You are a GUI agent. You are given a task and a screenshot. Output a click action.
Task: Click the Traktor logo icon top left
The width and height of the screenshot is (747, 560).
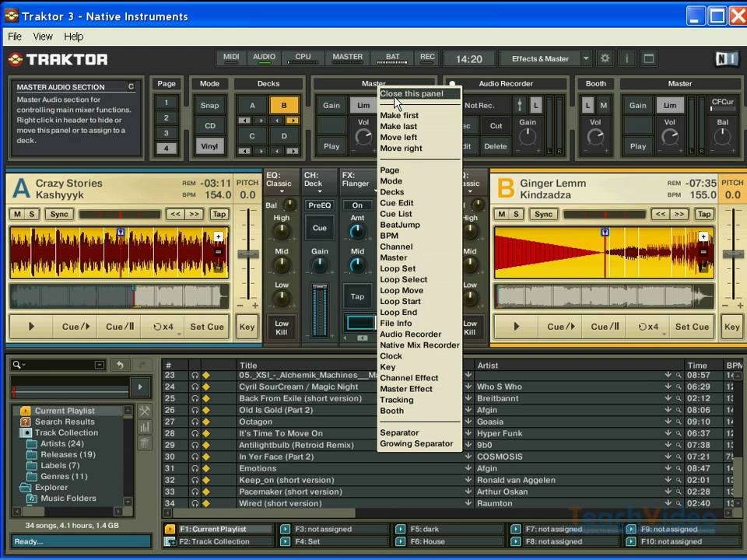pyautogui.click(x=15, y=59)
